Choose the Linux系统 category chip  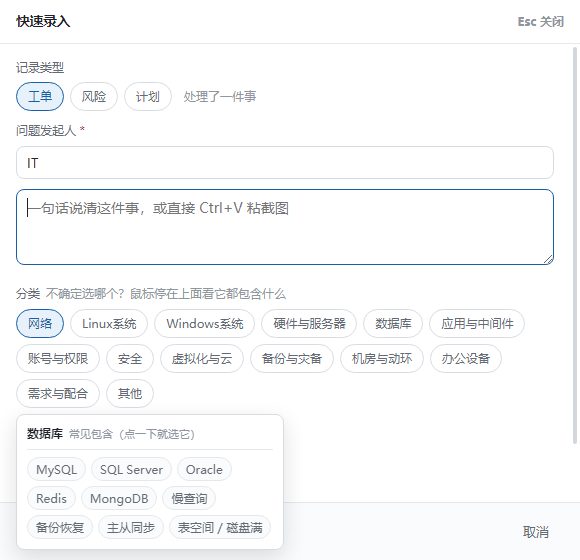[x=109, y=324]
